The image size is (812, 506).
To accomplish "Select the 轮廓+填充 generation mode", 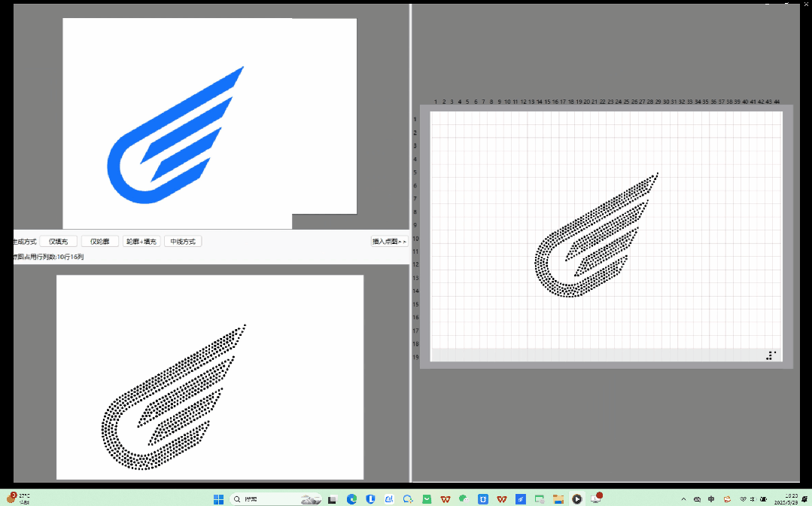I will tap(141, 242).
